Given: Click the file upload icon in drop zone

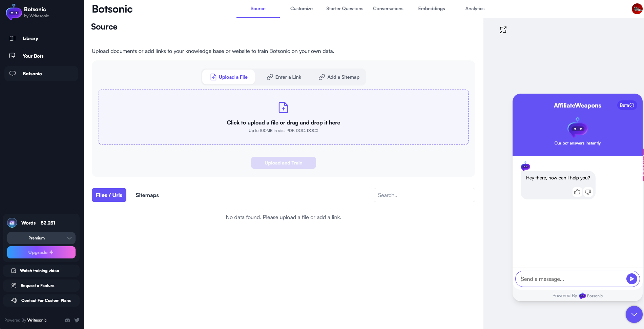Looking at the screenshot, I should [283, 108].
